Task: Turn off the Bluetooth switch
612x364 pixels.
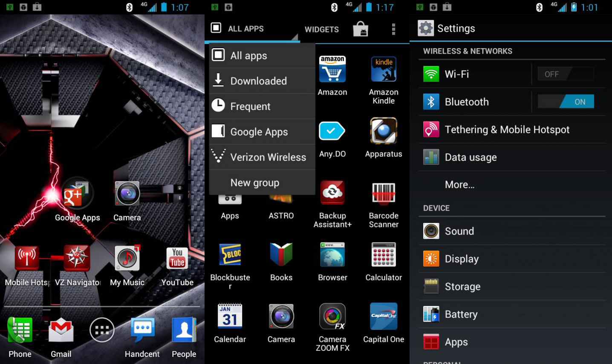Action: (565, 102)
